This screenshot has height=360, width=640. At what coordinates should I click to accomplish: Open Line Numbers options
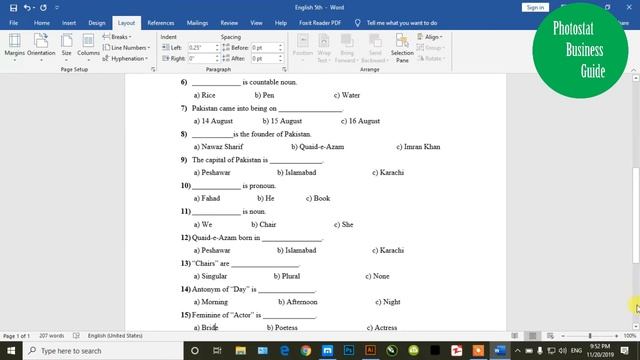[x=126, y=48]
